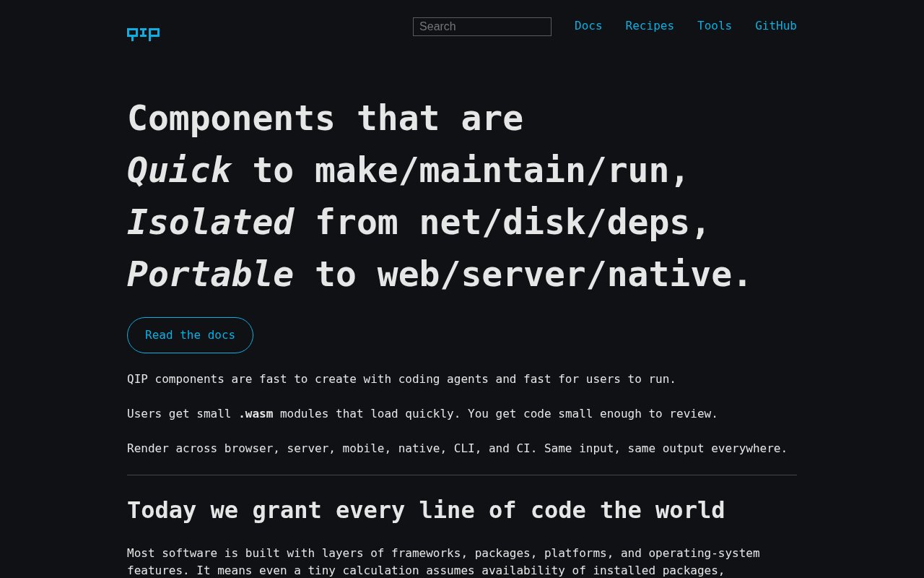Click the Read the docs button
The width and height of the screenshot is (924, 578).
click(190, 335)
